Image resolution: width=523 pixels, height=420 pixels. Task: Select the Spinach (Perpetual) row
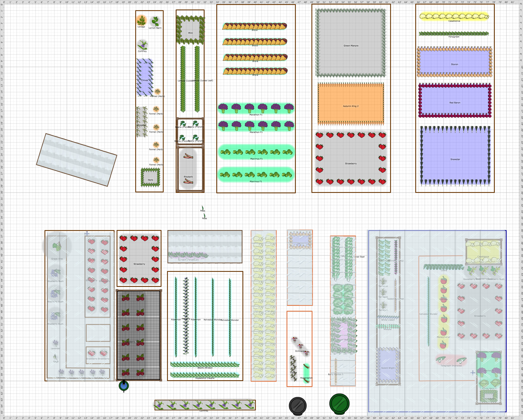tap(188, 255)
